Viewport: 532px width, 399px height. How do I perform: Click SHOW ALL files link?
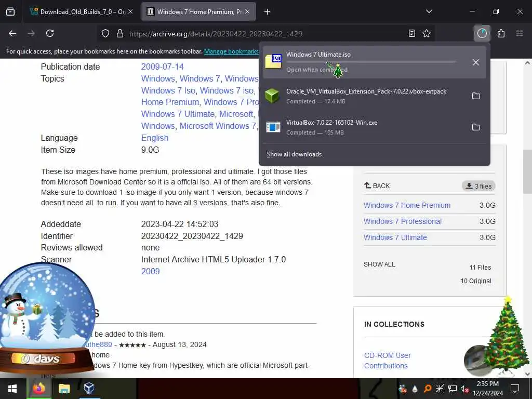tap(379, 264)
